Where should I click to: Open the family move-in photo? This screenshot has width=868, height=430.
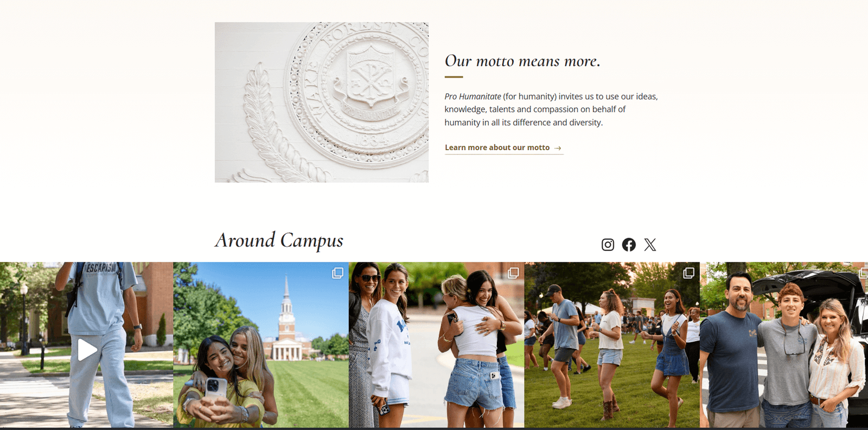pyautogui.click(x=784, y=345)
